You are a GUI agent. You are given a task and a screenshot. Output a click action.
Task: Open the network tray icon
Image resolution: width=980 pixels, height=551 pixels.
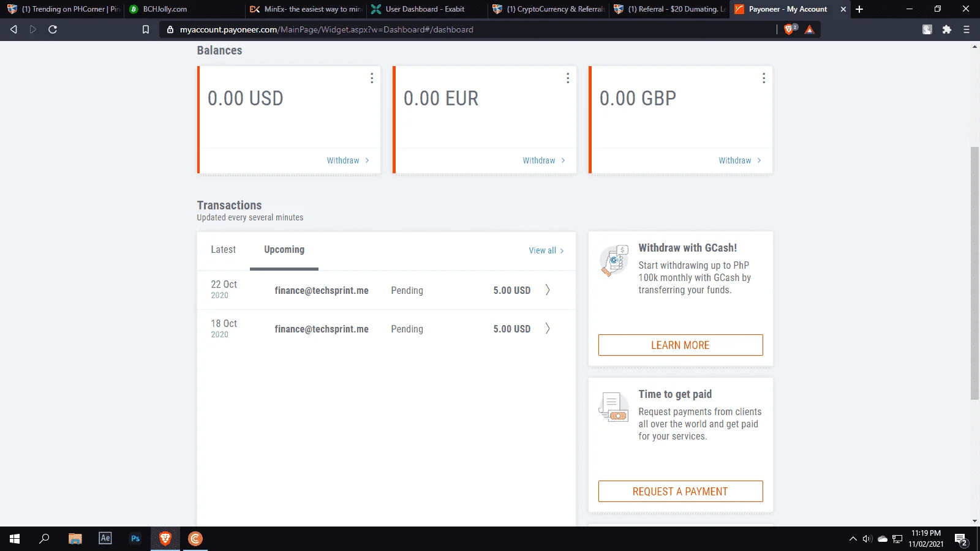tap(897, 539)
